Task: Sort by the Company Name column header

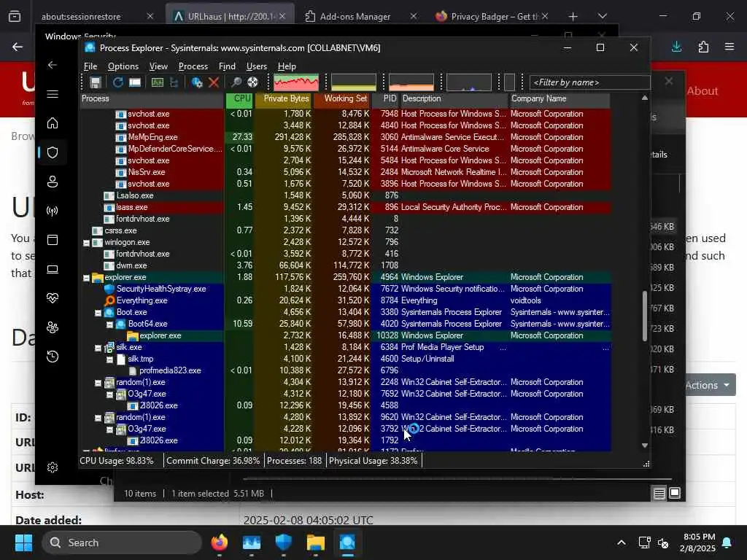Action: click(560, 98)
